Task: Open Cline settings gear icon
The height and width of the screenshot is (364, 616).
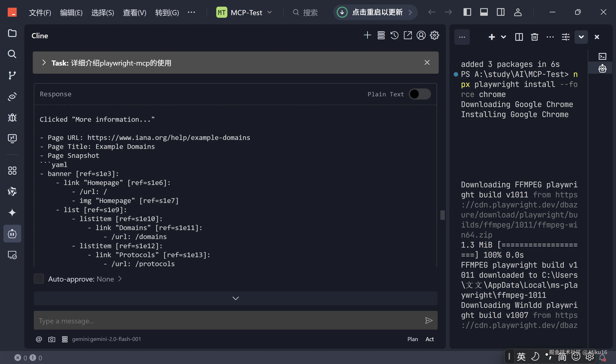Action: [x=434, y=35]
